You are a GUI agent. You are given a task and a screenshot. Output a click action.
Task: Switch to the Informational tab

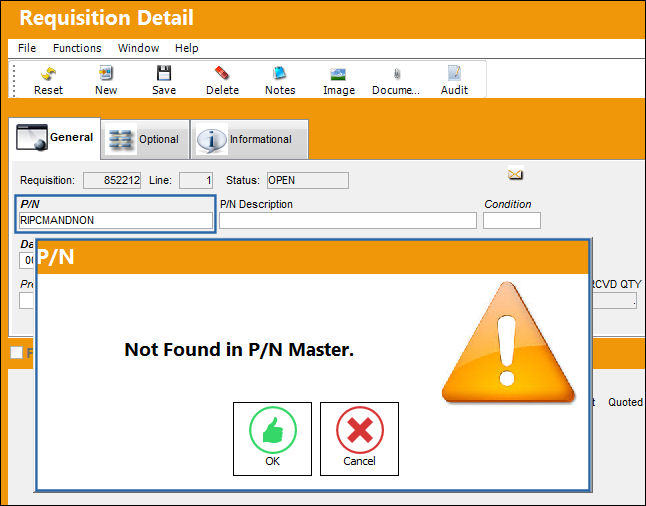pyautogui.click(x=249, y=139)
